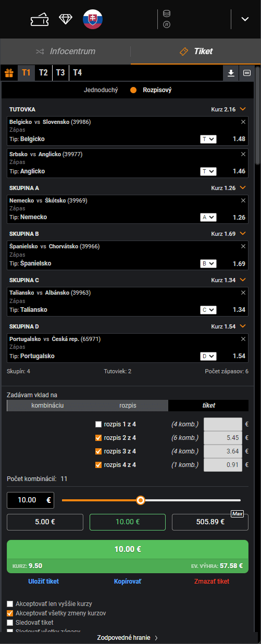
Task: Remove the Portugalsko vs Česká rep. match
Action: [x=243, y=338]
